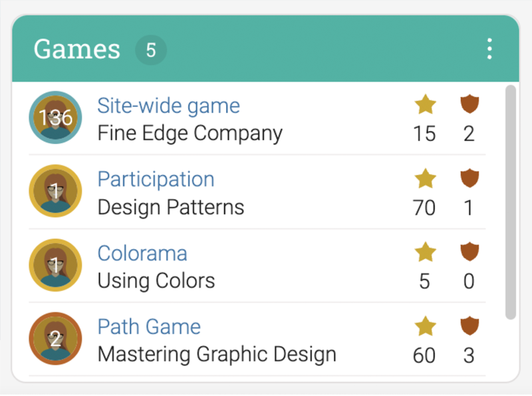Click the shield icon for Mastering Graphic Design

point(469,326)
